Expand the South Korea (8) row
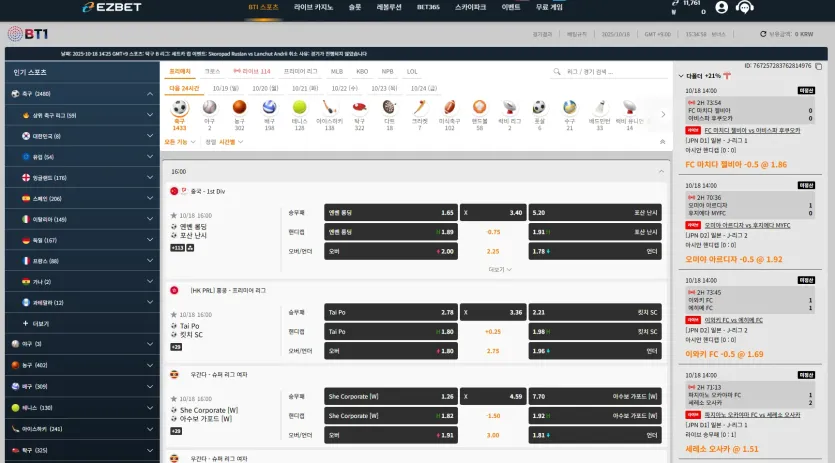The image size is (835, 463). [x=83, y=136]
